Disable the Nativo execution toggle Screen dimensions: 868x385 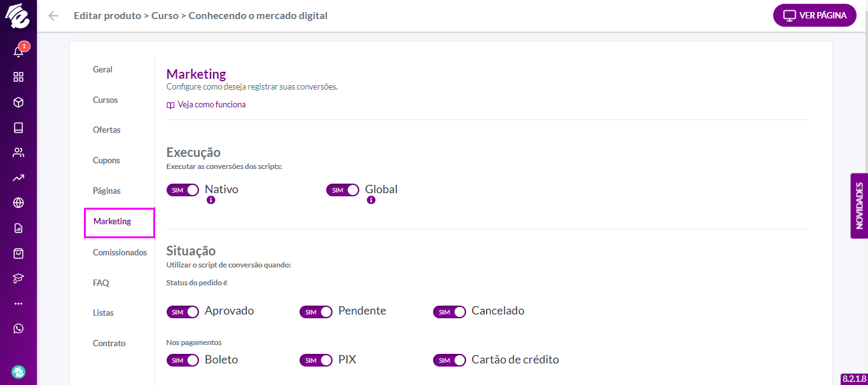point(183,190)
